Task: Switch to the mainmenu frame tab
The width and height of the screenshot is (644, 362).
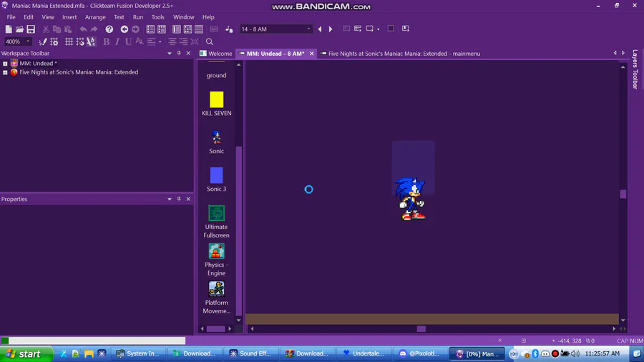Action: click(401, 54)
